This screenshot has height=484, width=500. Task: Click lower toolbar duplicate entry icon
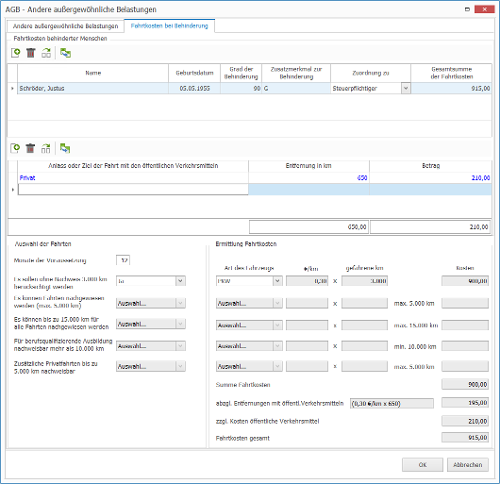[46, 148]
